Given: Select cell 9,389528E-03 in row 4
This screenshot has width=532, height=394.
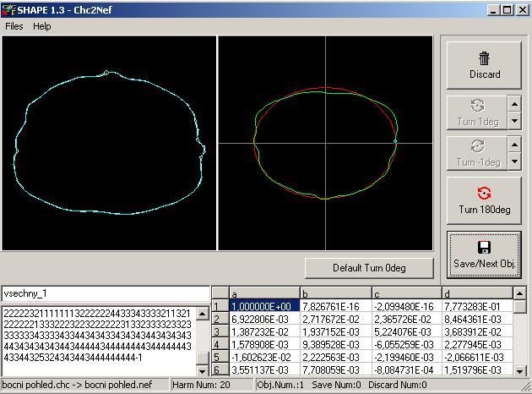Looking at the screenshot, I should click(335, 344).
